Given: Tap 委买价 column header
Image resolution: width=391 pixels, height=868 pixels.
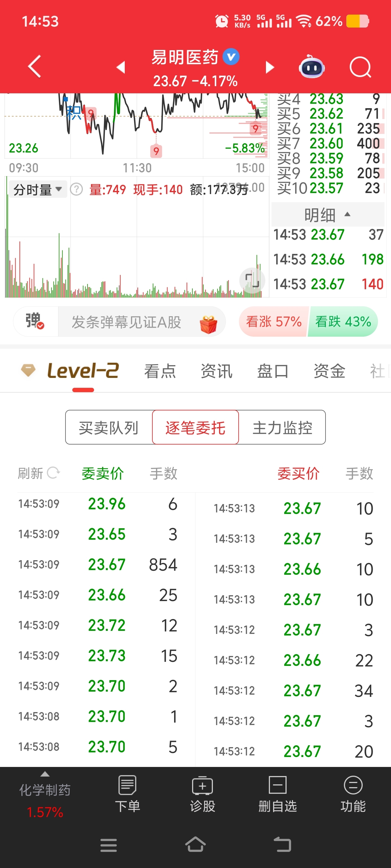Looking at the screenshot, I should (298, 473).
